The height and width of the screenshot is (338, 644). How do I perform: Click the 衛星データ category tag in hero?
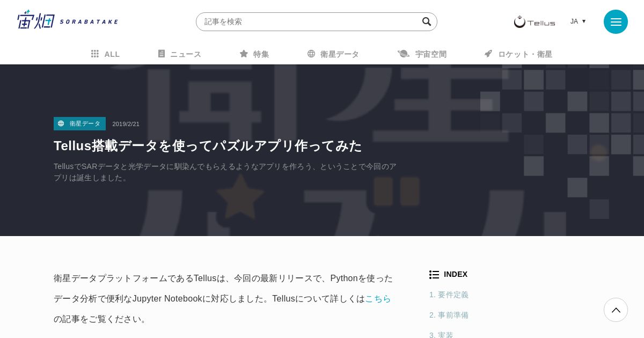79,123
